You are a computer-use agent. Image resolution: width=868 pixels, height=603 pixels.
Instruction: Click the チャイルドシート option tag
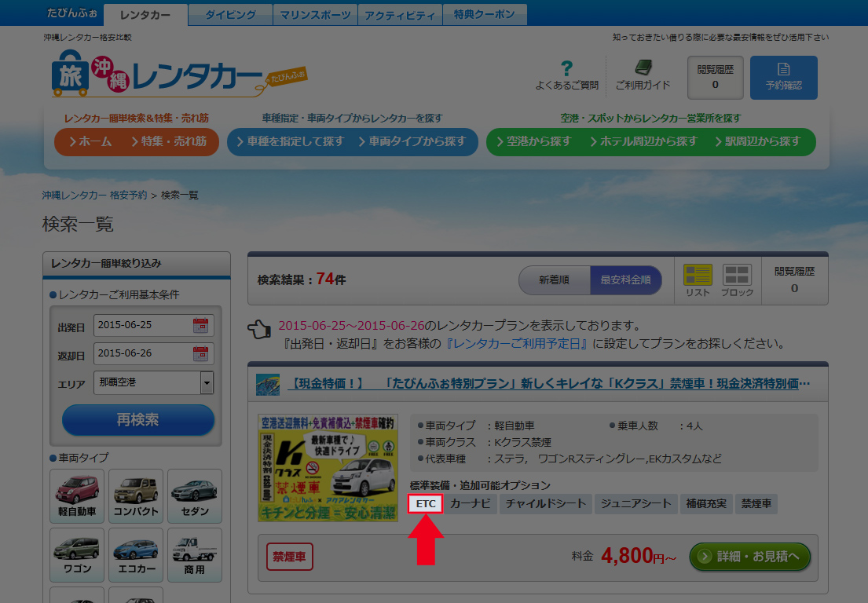pos(546,504)
